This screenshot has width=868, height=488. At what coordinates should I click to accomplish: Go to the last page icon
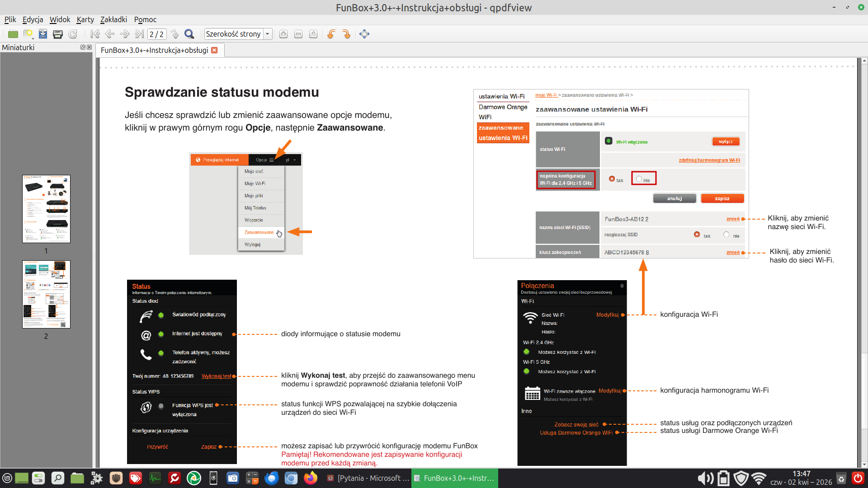(139, 34)
